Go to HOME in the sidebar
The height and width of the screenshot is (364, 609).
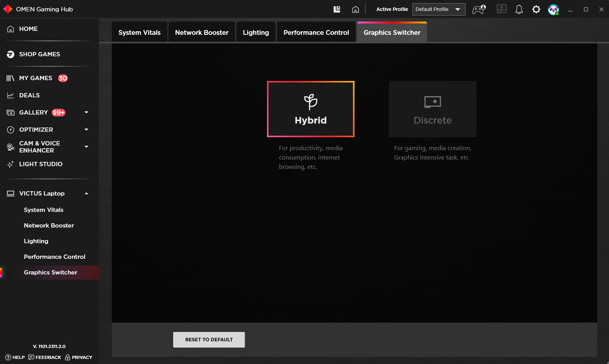coord(29,29)
